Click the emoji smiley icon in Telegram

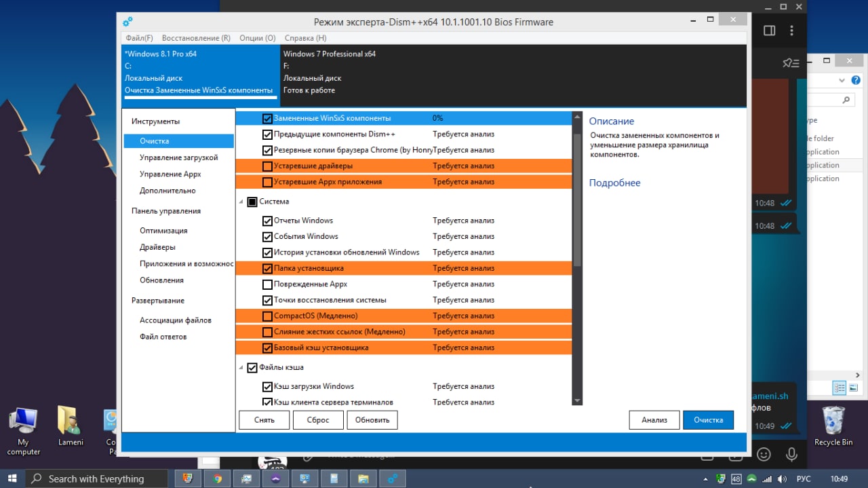click(764, 454)
